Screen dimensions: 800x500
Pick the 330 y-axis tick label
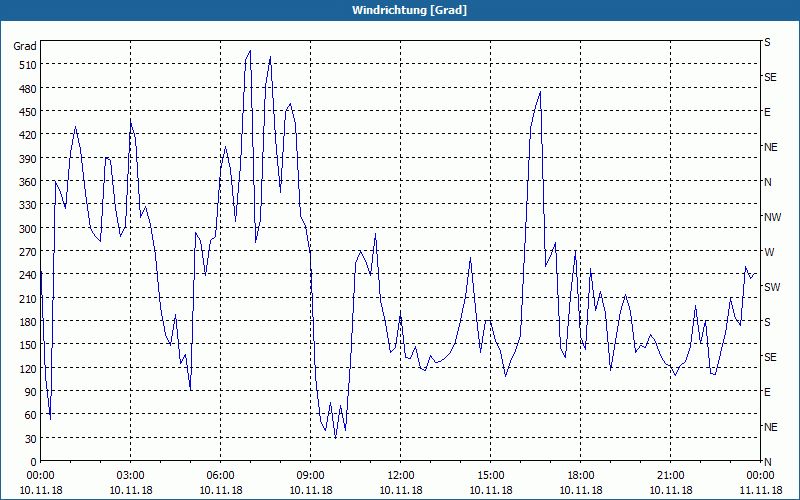pyautogui.click(x=28, y=205)
